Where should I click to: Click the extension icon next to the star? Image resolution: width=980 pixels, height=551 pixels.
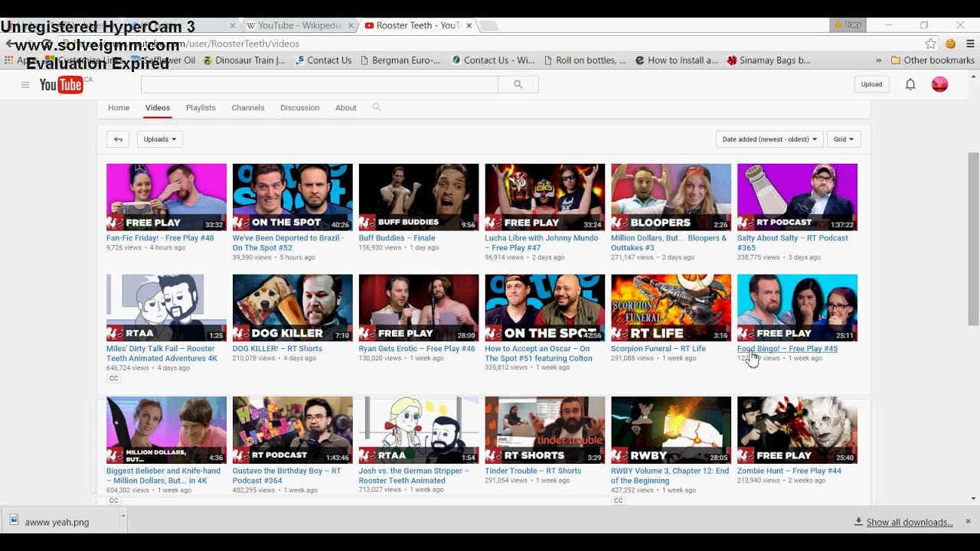tap(950, 44)
